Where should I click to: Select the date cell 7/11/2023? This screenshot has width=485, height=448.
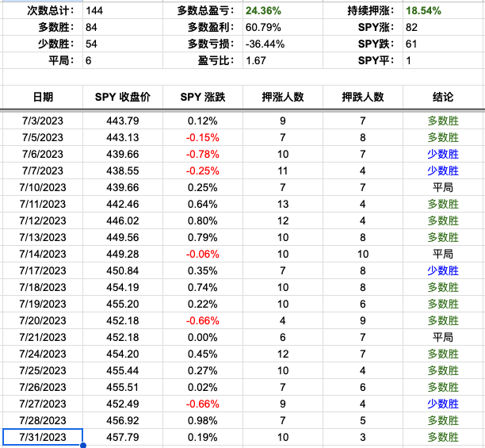point(43,205)
